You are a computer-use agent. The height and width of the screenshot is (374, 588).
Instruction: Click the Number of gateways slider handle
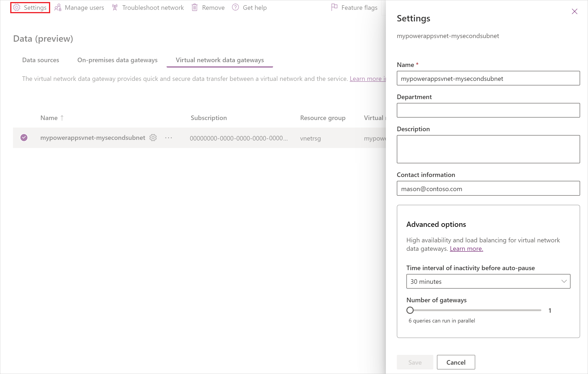pyautogui.click(x=410, y=310)
